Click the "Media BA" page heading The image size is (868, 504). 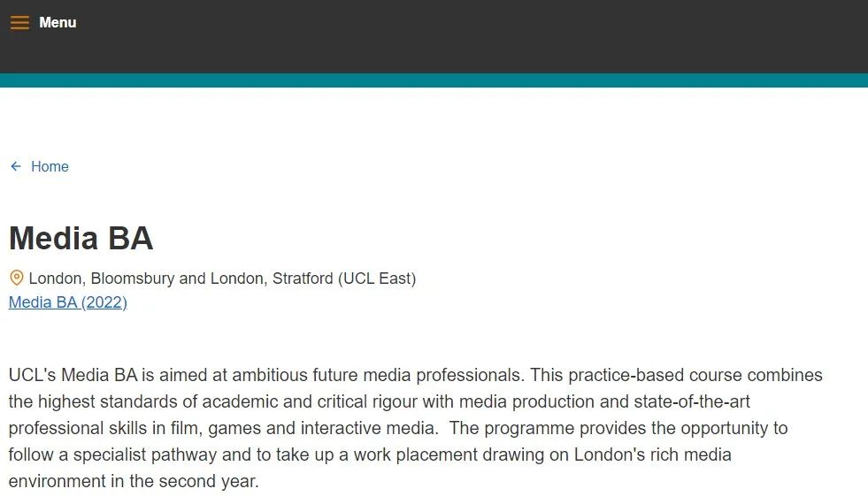pos(81,239)
